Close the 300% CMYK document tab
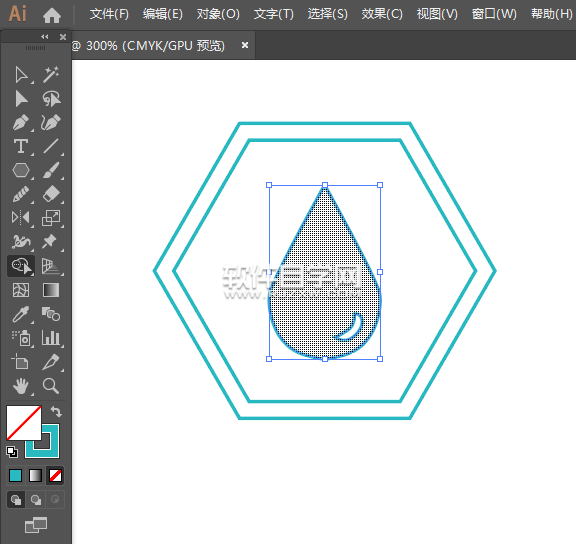The width and height of the screenshot is (576, 544). (245, 45)
